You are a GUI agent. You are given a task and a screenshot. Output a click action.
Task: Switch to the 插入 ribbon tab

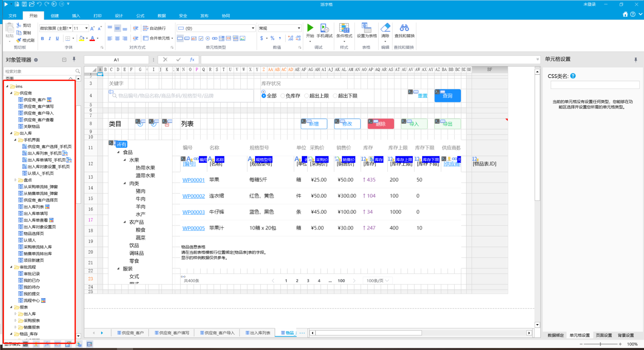(76, 16)
